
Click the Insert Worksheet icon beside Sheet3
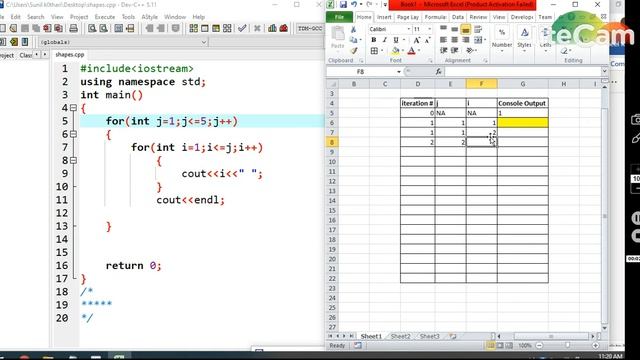pyautogui.click(x=452, y=336)
